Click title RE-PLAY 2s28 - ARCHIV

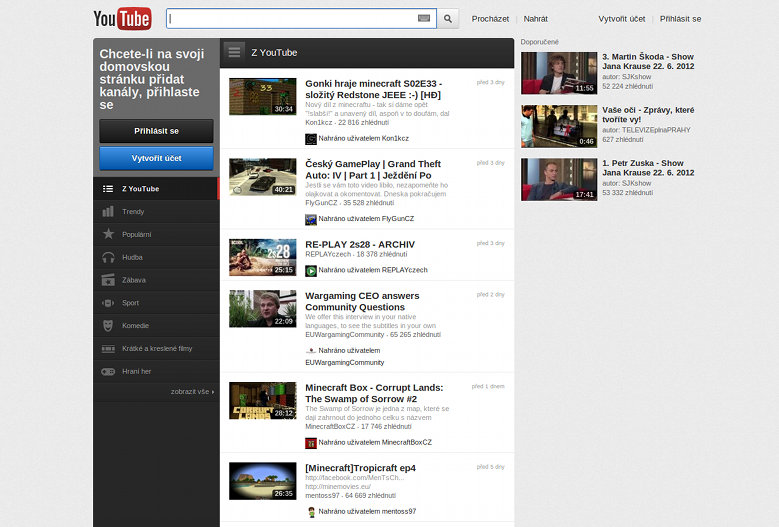click(360, 244)
